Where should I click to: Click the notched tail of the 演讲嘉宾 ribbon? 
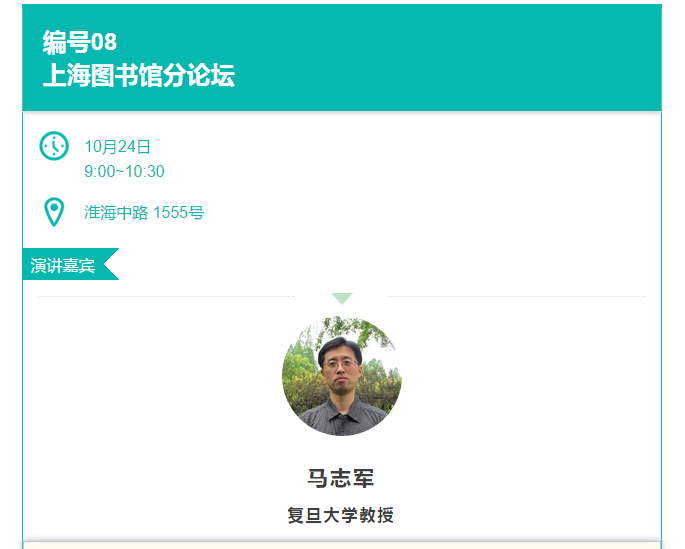[111, 265]
